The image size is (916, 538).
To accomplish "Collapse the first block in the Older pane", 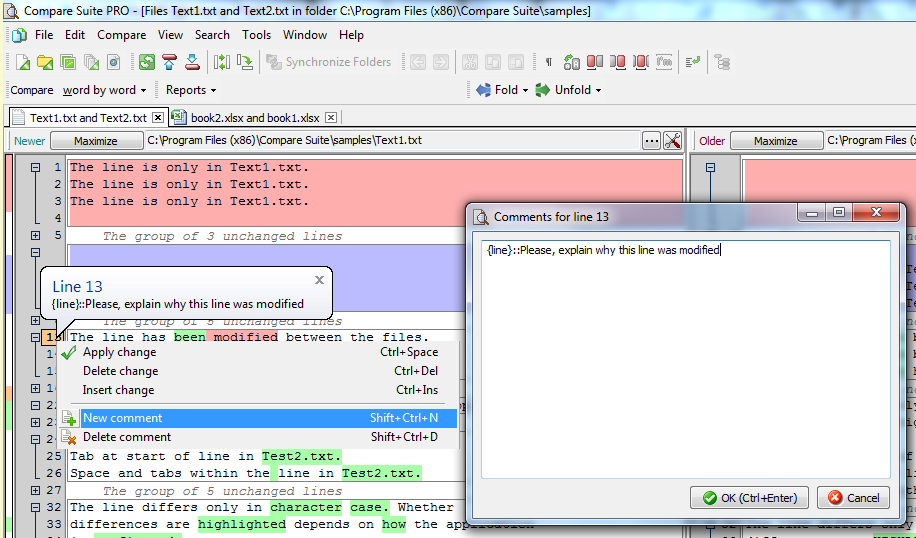I will (710, 168).
